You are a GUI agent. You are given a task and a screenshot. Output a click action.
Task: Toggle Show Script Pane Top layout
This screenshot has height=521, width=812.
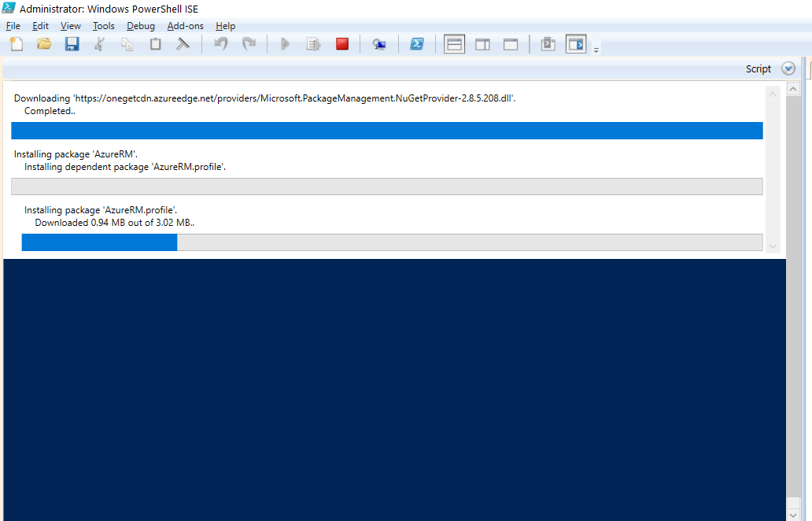(x=454, y=44)
